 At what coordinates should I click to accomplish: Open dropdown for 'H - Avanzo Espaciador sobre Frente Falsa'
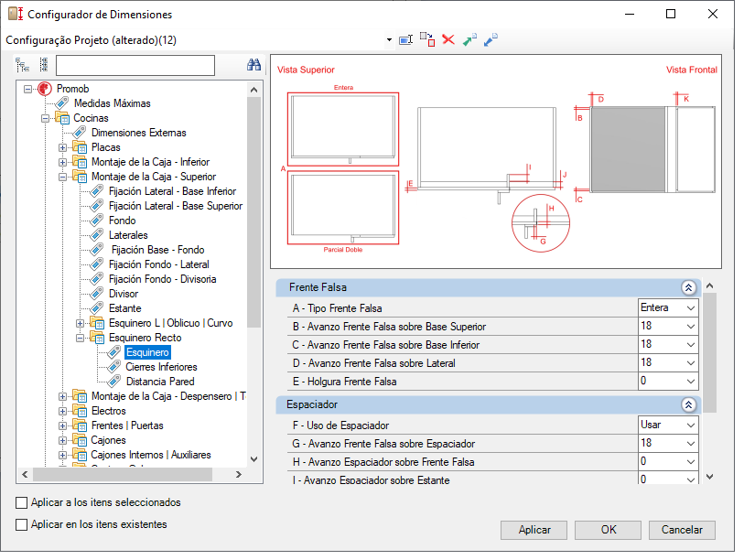691,462
